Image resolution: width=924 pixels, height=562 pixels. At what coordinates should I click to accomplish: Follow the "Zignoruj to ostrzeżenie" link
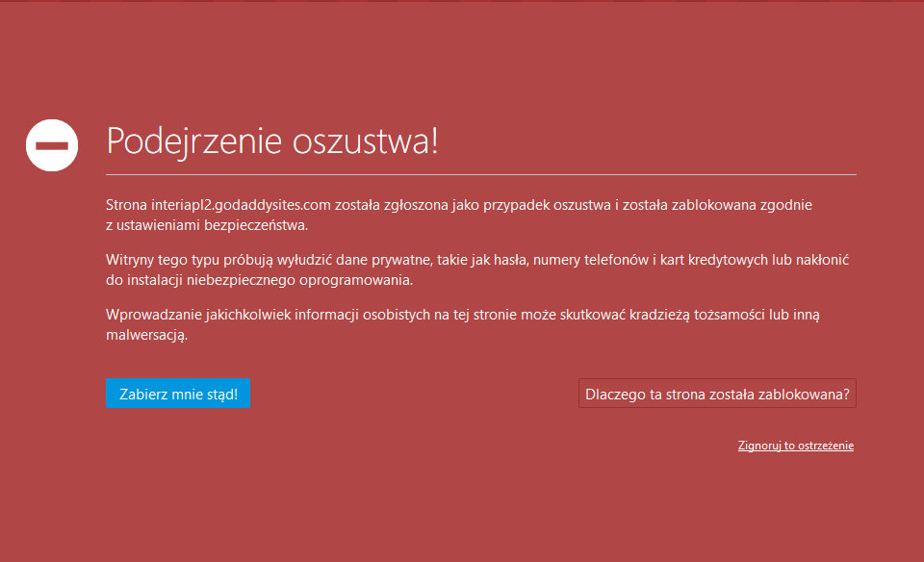click(x=795, y=446)
